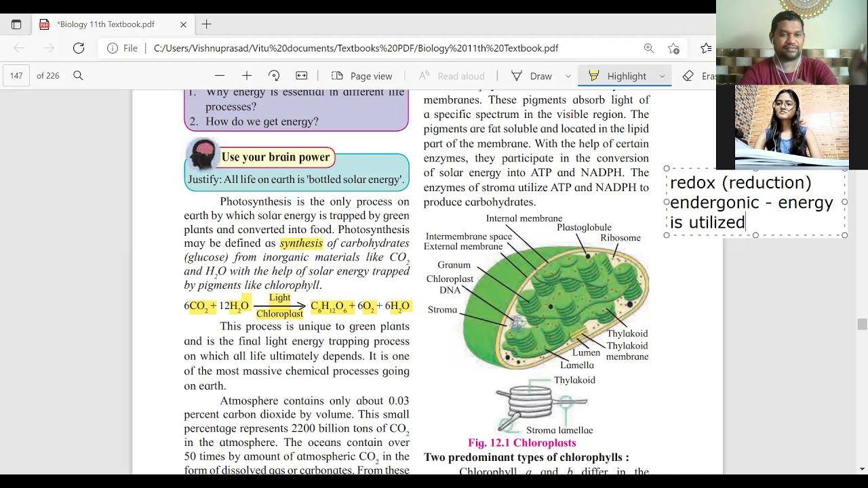Click the 'Granum' diagram label
Screen dimensions: 868x488
[454, 265]
